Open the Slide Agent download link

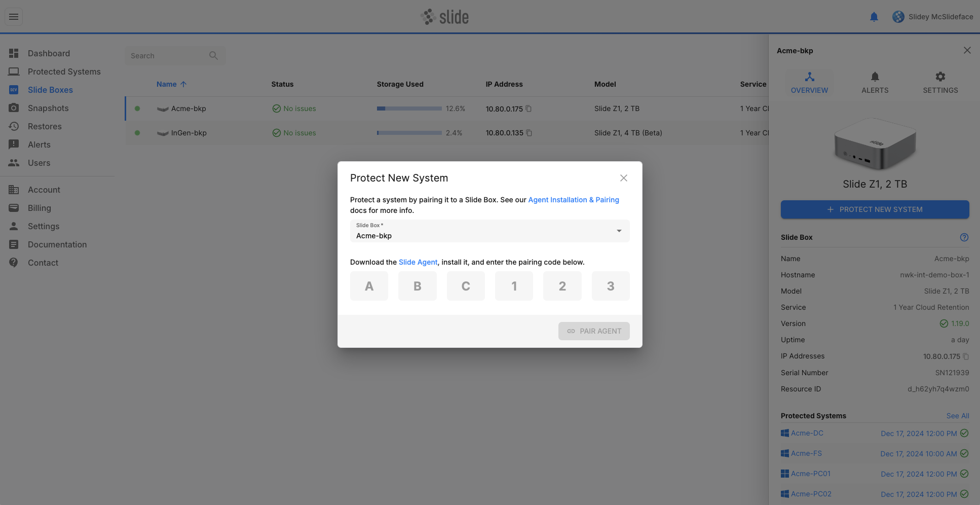click(x=418, y=262)
